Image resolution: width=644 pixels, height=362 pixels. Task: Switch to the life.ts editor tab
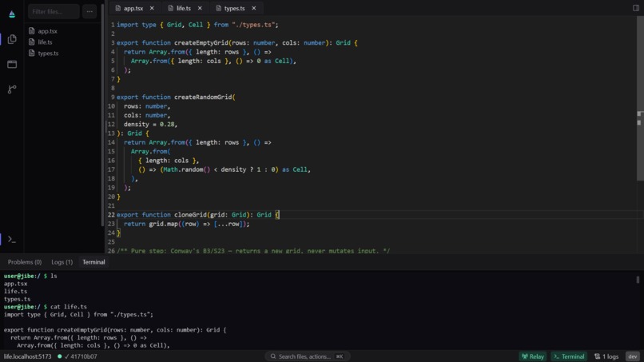pos(183,8)
